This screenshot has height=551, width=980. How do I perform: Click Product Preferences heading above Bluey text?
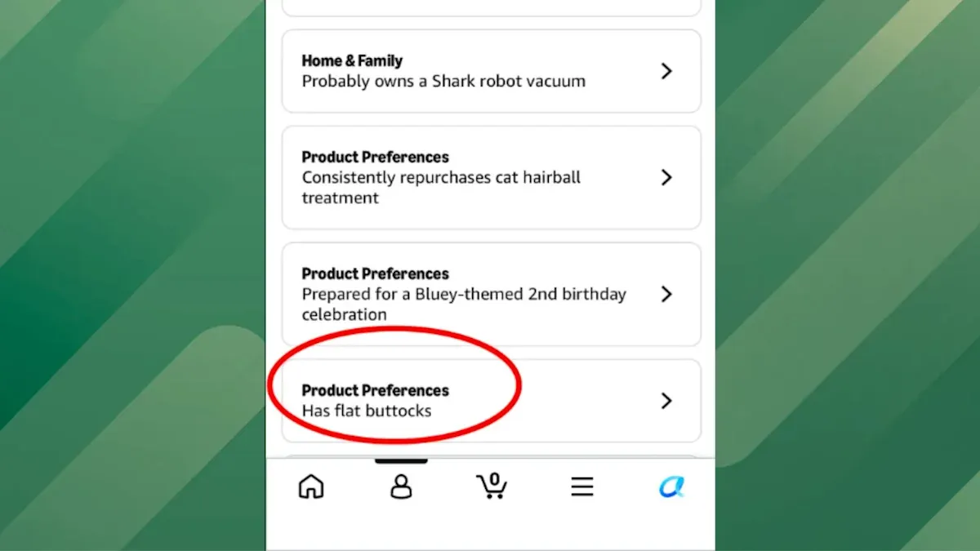[376, 273]
